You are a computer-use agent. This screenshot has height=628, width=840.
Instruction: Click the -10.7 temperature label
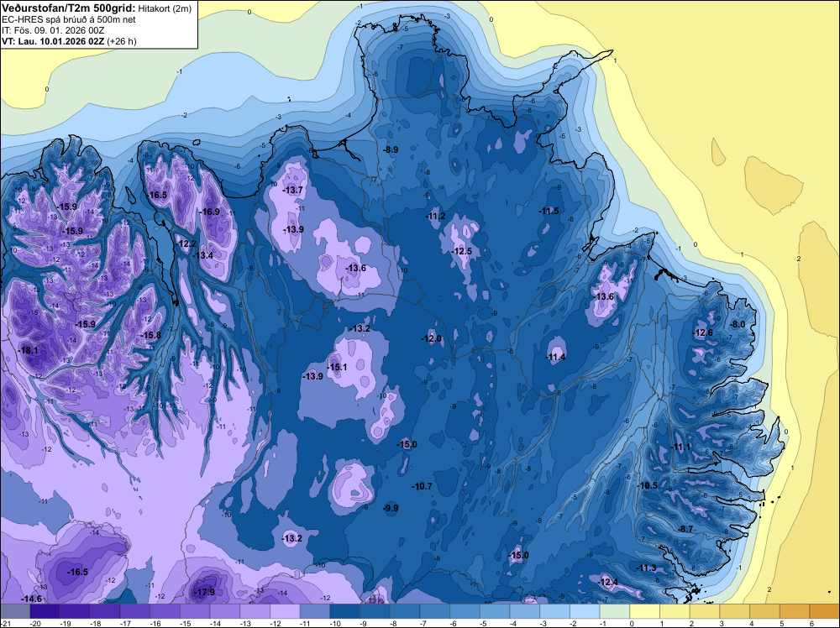[423, 486]
